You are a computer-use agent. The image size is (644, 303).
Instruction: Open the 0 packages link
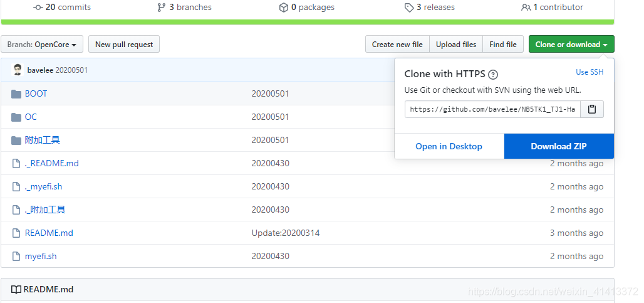click(x=307, y=7)
